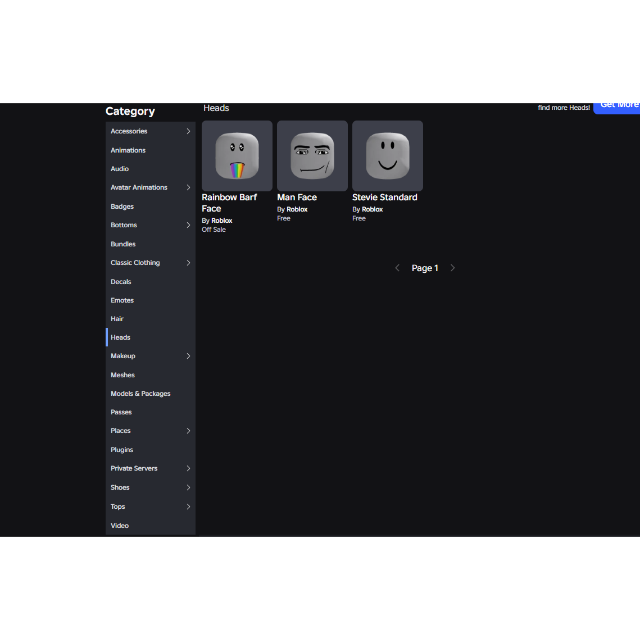Open the Stevie Standard thumbnail
This screenshot has width=640, height=640.
tap(387, 156)
